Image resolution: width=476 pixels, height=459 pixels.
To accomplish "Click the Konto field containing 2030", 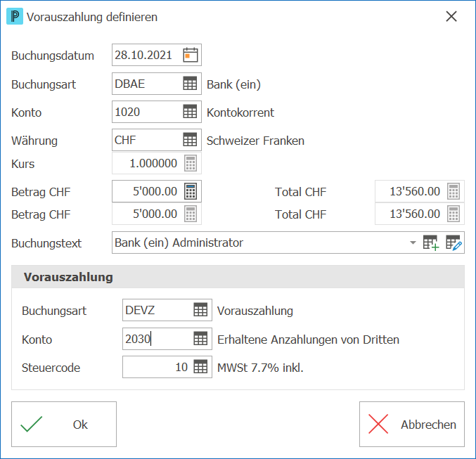I will [x=167, y=339].
